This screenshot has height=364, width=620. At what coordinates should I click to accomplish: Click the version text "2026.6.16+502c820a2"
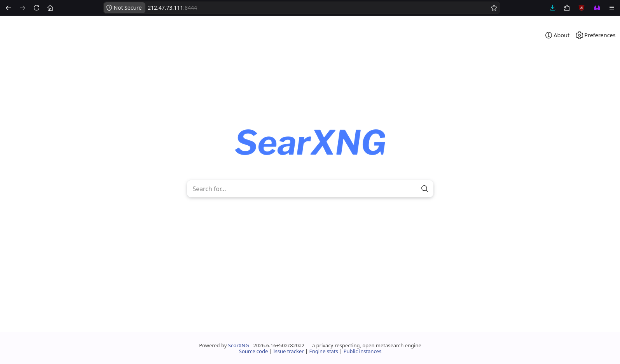tap(279, 345)
